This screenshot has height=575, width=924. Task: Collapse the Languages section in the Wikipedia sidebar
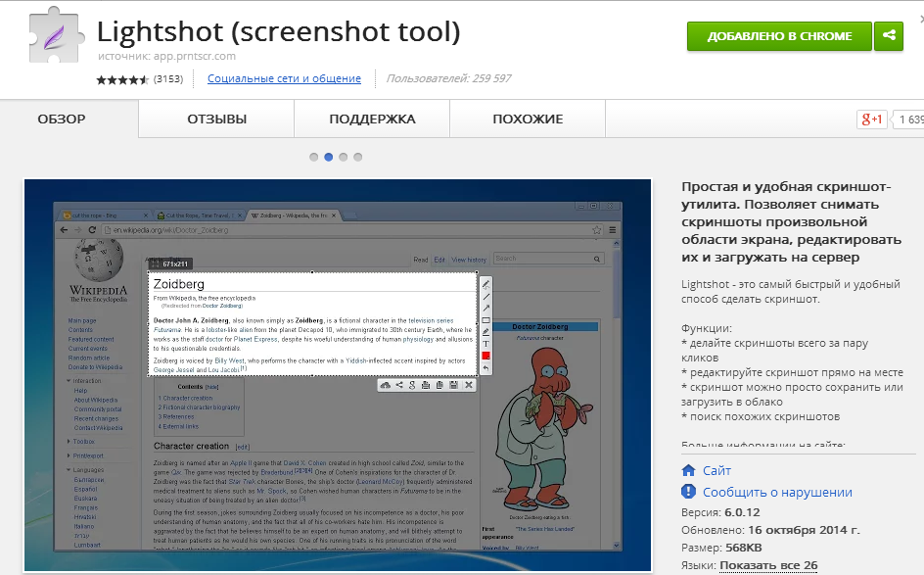[x=69, y=470]
